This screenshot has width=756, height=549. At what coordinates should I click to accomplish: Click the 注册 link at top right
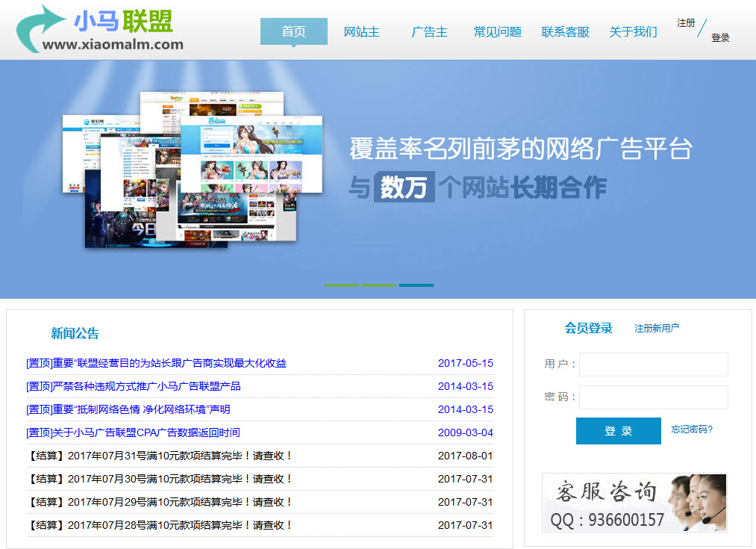(686, 23)
